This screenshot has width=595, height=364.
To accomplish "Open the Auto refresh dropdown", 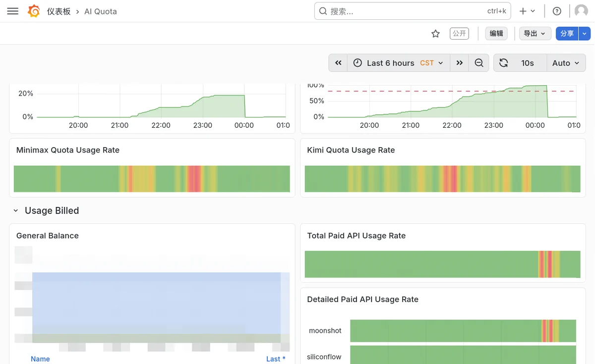I will click(566, 63).
